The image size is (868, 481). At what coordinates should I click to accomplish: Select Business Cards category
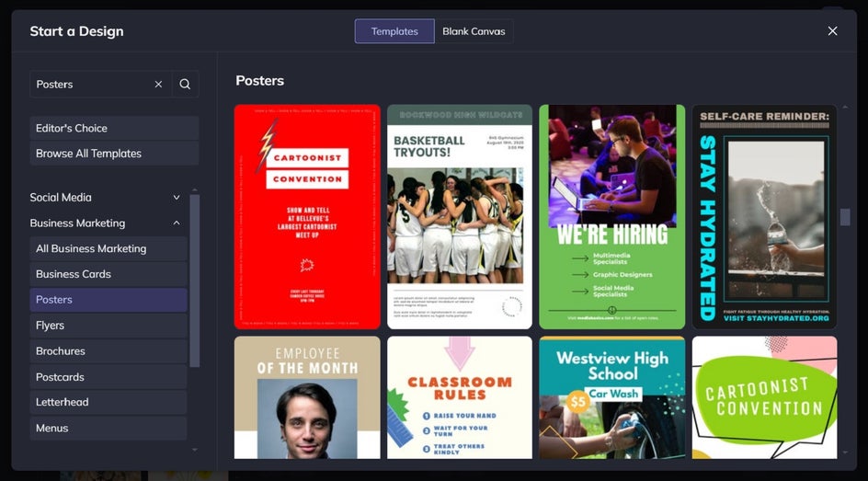coord(108,274)
